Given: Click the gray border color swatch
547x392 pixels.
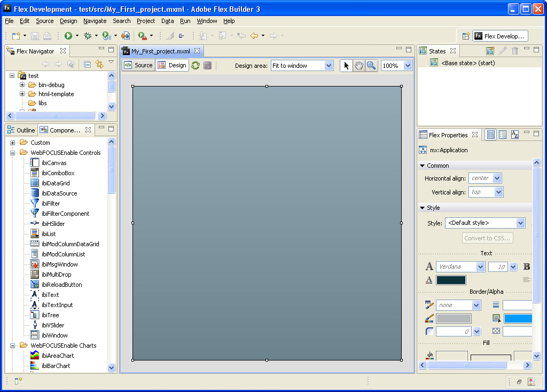Looking at the screenshot, I should coord(454,318).
